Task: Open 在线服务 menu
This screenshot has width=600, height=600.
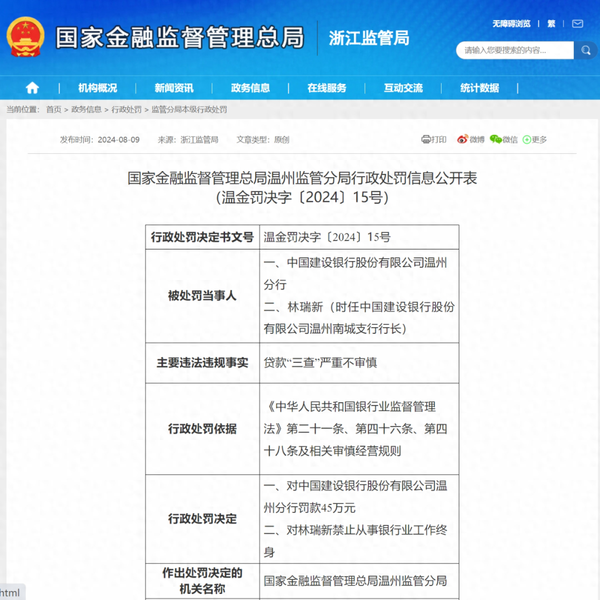Action: pos(327,88)
